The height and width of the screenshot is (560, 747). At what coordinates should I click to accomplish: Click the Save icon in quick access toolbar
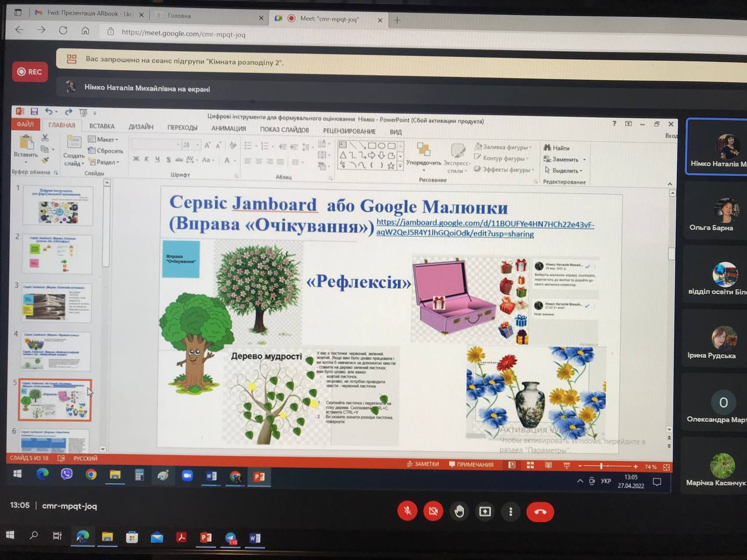coord(34,111)
